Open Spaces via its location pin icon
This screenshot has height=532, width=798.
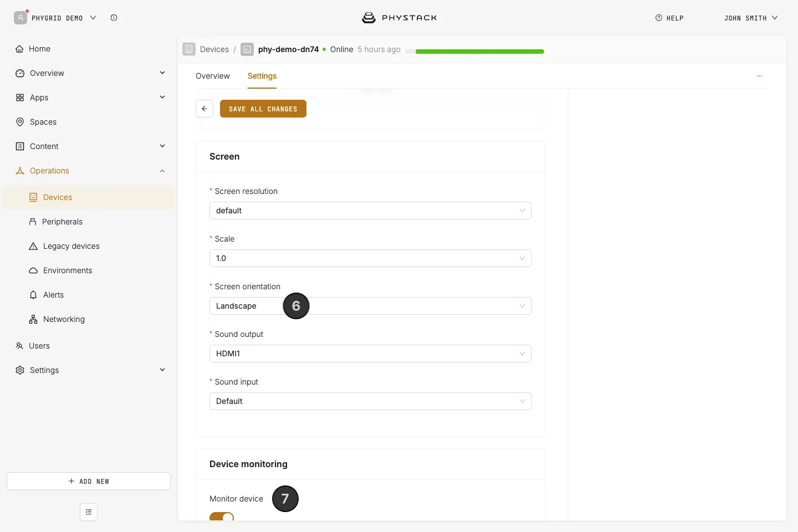20,122
